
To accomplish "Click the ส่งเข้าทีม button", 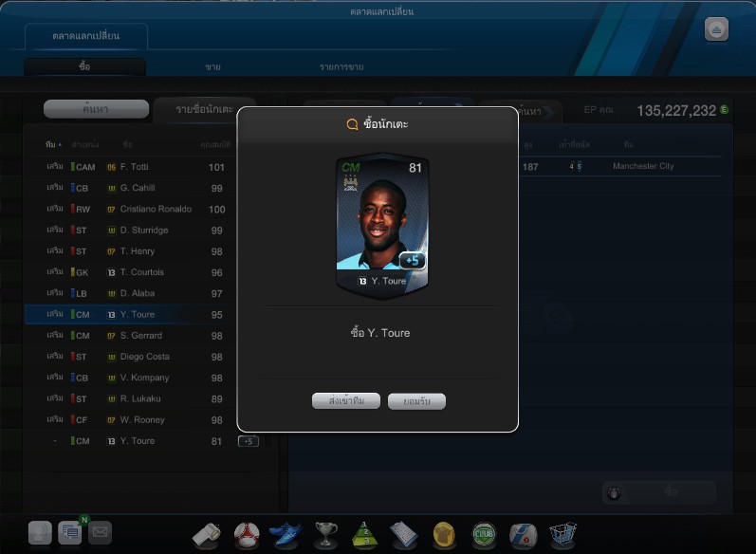I will point(346,400).
